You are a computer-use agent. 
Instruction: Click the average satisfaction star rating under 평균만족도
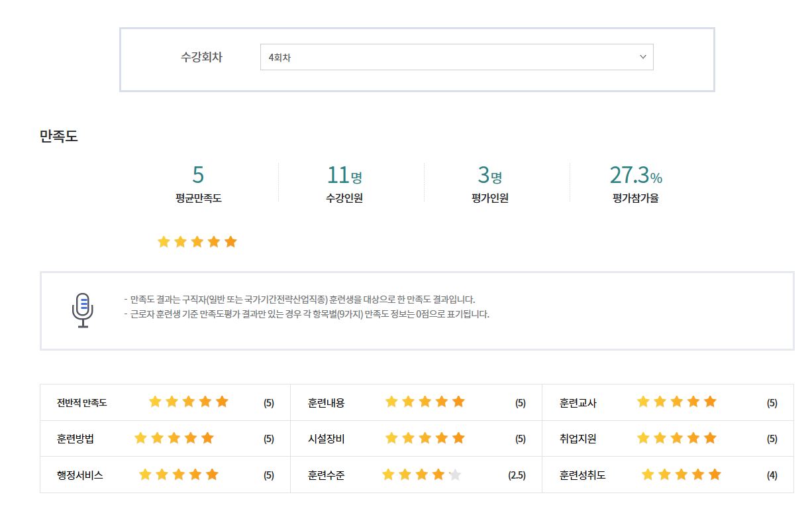(197, 242)
